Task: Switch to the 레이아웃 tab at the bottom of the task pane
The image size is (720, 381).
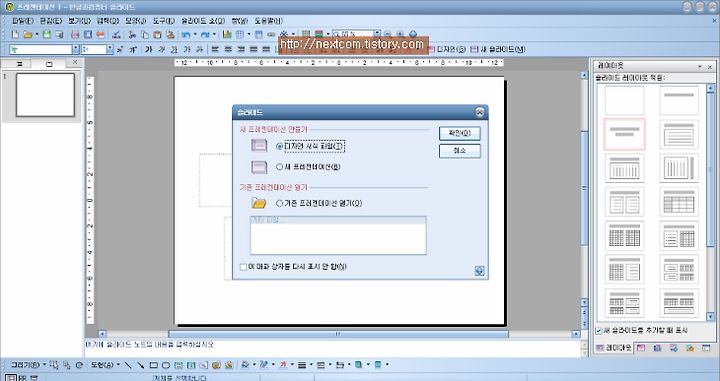Action: (614, 348)
